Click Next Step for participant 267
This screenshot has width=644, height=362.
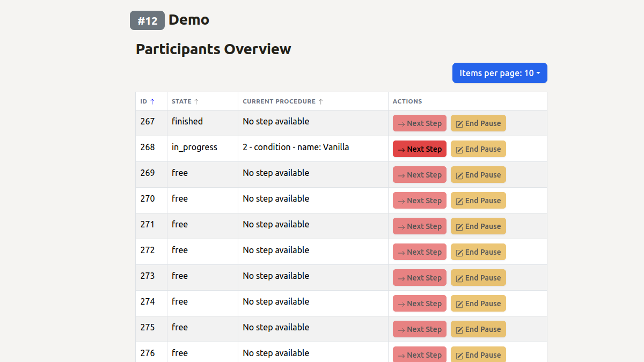click(x=420, y=123)
